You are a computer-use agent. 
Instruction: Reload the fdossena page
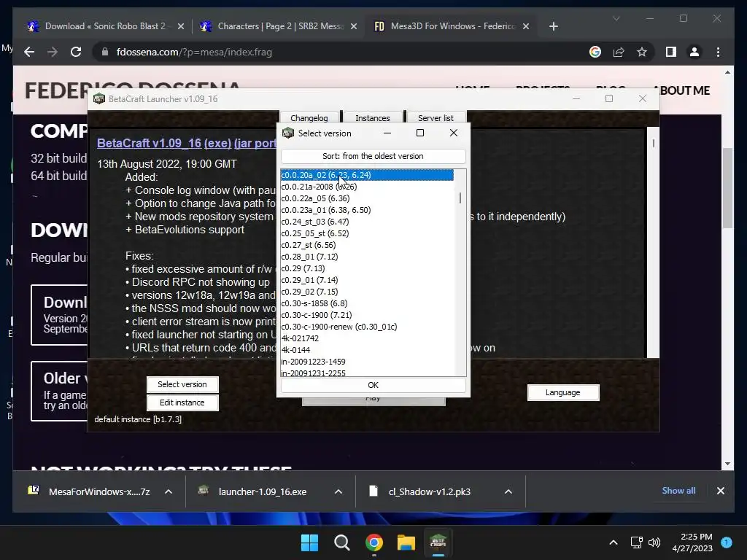(x=76, y=52)
